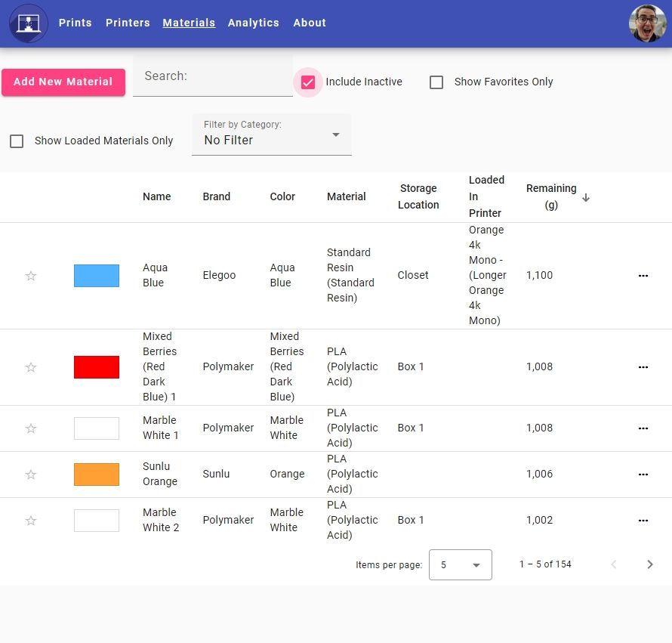
Task: Star the Marble White 2 material
Action: point(30,521)
